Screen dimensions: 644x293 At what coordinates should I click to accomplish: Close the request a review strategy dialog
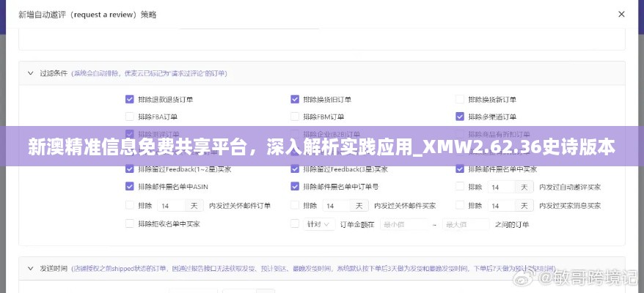[621, 15]
